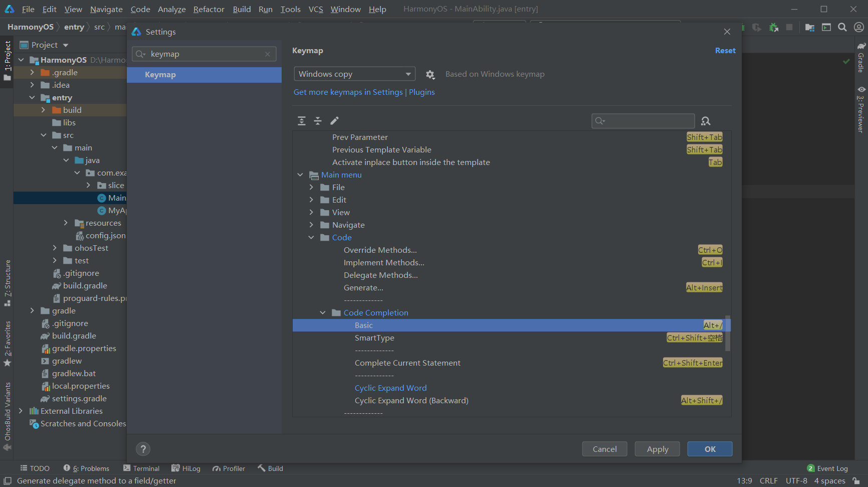Screen dimensions: 868x487
Task: Toggle the 1: Project tool window
Action: 8,61
